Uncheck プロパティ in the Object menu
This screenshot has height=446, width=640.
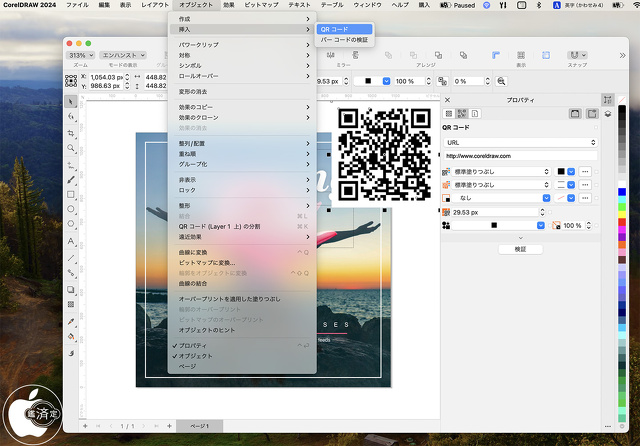(242, 346)
